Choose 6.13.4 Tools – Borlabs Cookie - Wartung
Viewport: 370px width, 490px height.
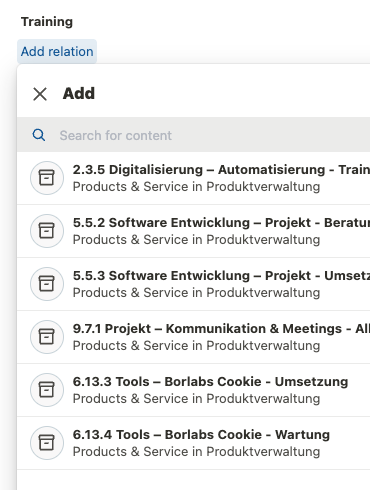pos(193,443)
